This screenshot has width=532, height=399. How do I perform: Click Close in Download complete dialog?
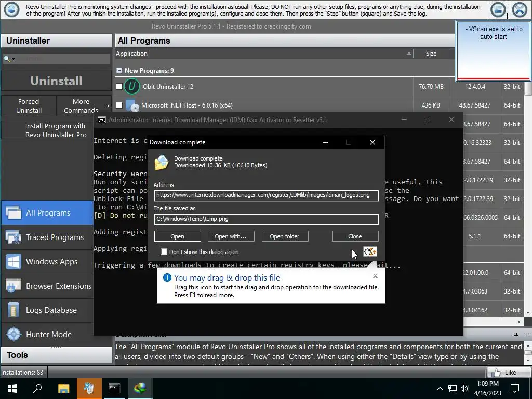pos(355,236)
